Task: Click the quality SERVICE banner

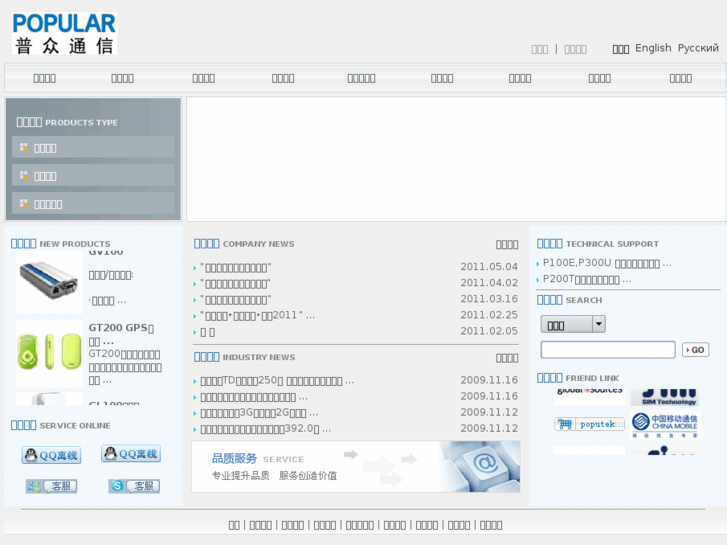Action: (x=356, y=467)
